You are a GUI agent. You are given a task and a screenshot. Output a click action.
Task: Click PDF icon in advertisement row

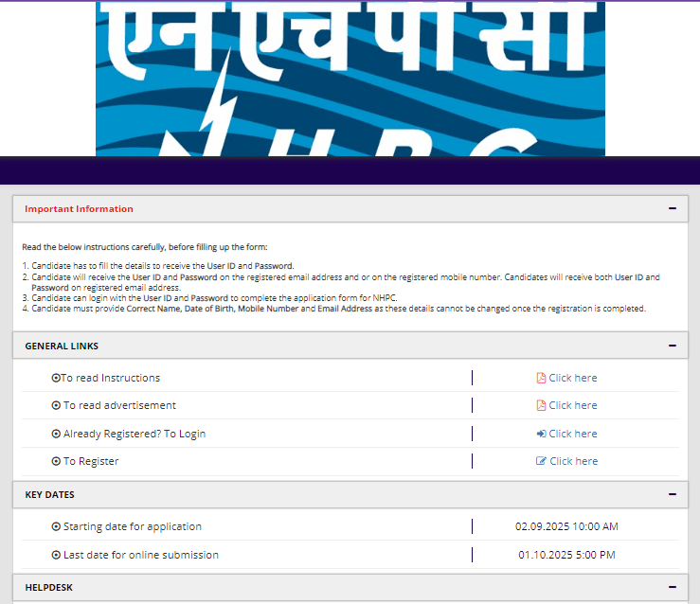tap(541, 405)
